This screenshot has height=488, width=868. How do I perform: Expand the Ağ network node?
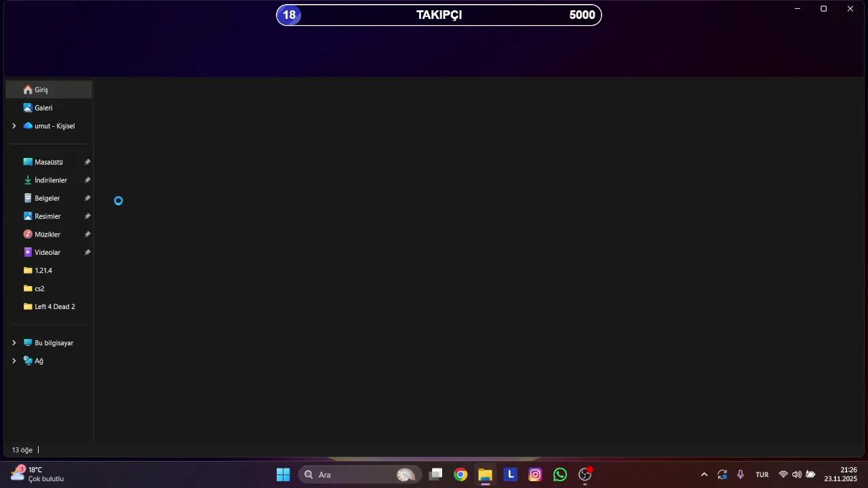pos(14,361)
